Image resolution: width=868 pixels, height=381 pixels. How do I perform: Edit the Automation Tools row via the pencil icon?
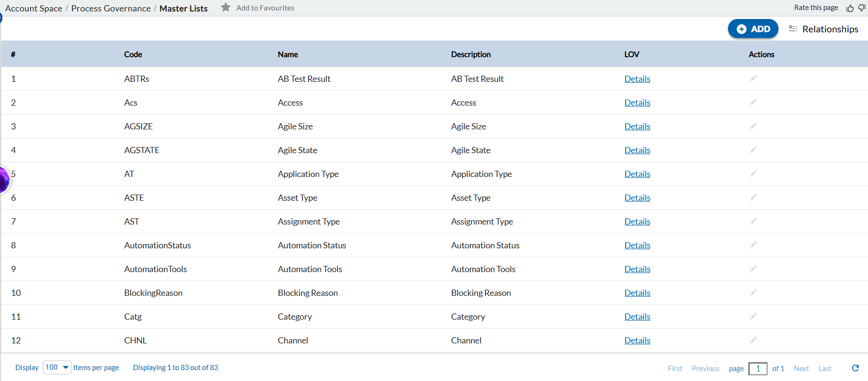(x=753, y=269)
